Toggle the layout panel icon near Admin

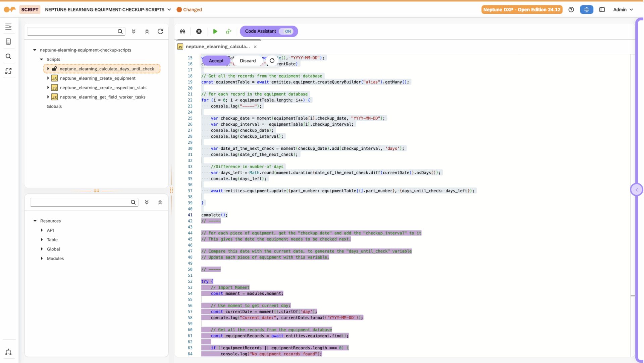[x=602, y=10]
